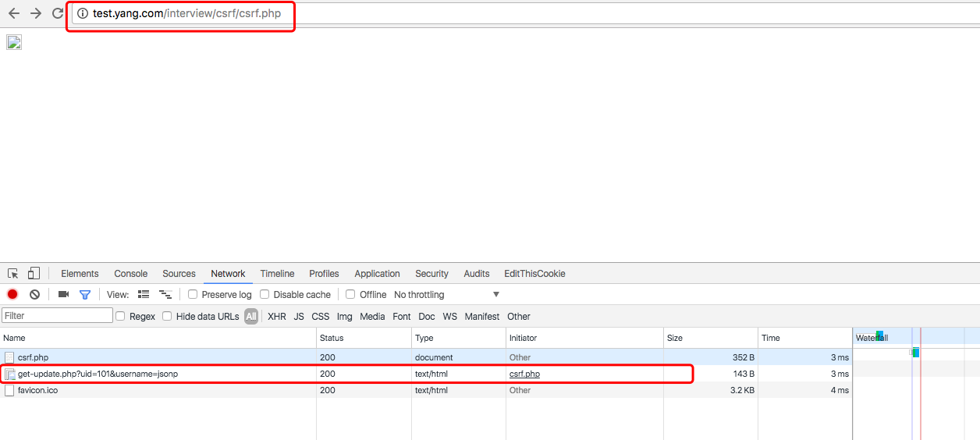This screenshot has height=440, width=980.
Task: Check the Disable cache option
Action: point(265,294)
